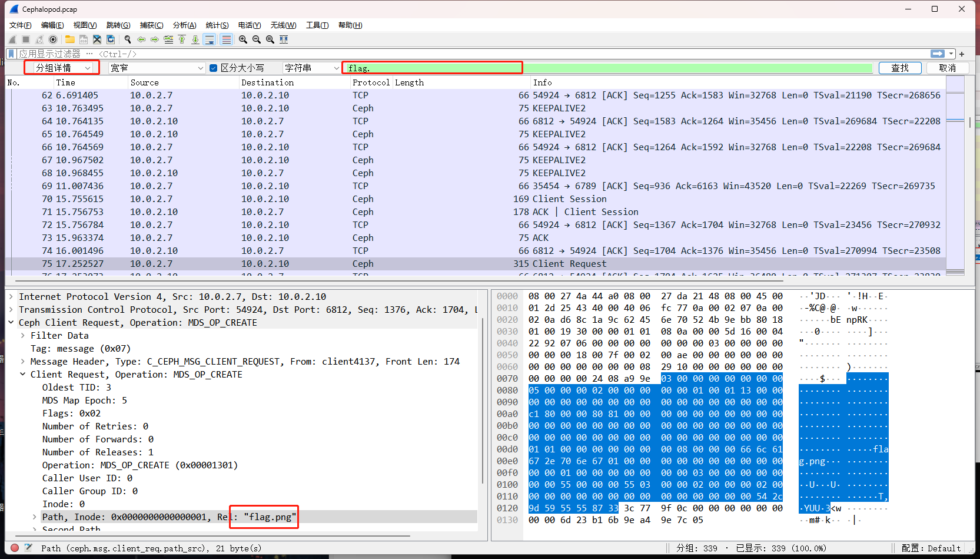The image size is (980, 559).
Task: Click the stop capture square icon
Action: click(x=26, y=39)
